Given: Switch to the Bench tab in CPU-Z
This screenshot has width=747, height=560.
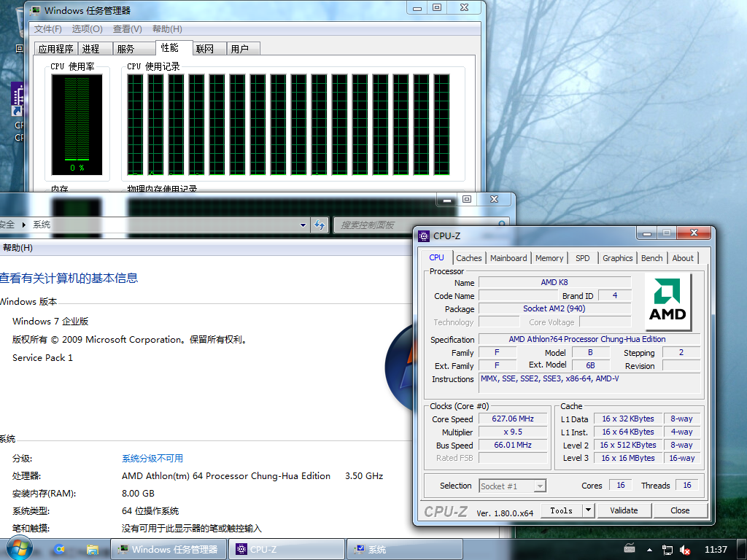Looking at the screenshot, I should click(651, 257).
